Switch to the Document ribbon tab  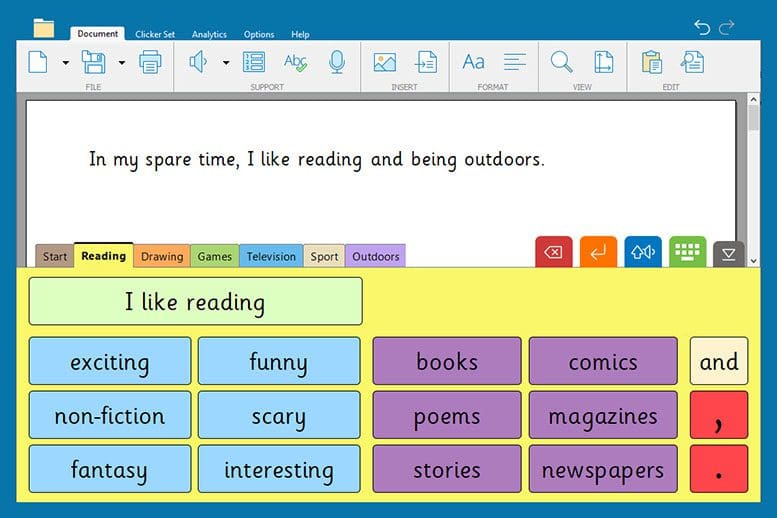pyautogui.click(x=98, y=34)
